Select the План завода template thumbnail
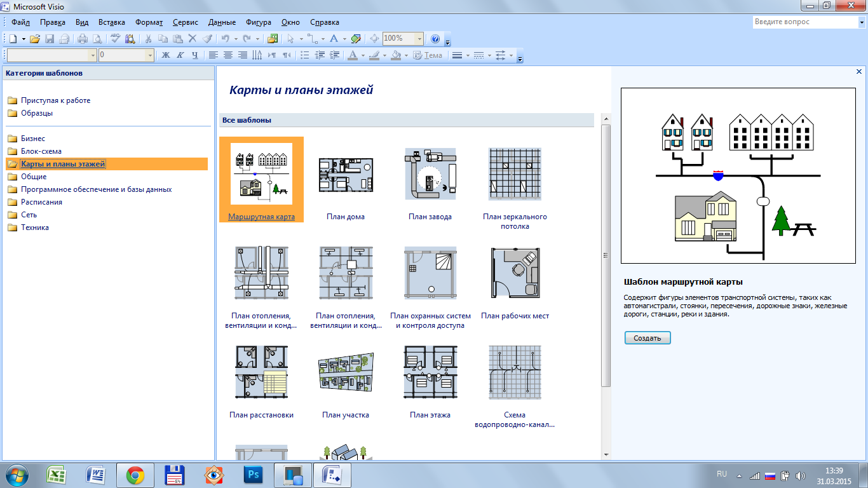The width and height of the screenshot is (868, 488). coord(430,174)
